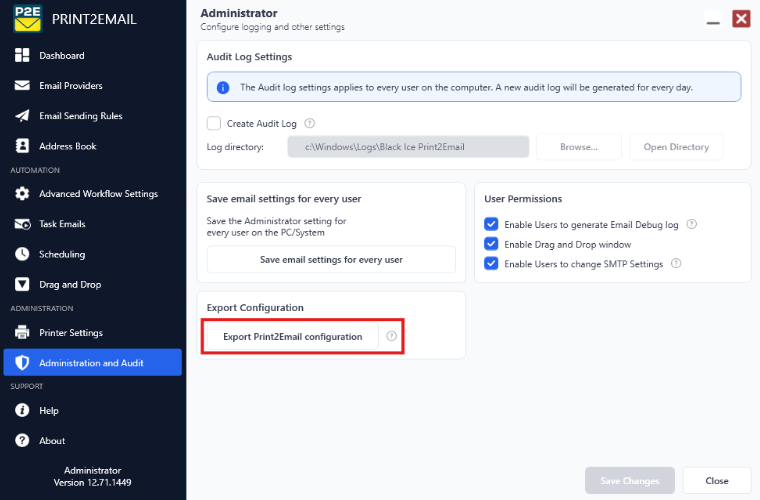
Task: Click the About question mark icon
Action: click(x=22, y=440)
